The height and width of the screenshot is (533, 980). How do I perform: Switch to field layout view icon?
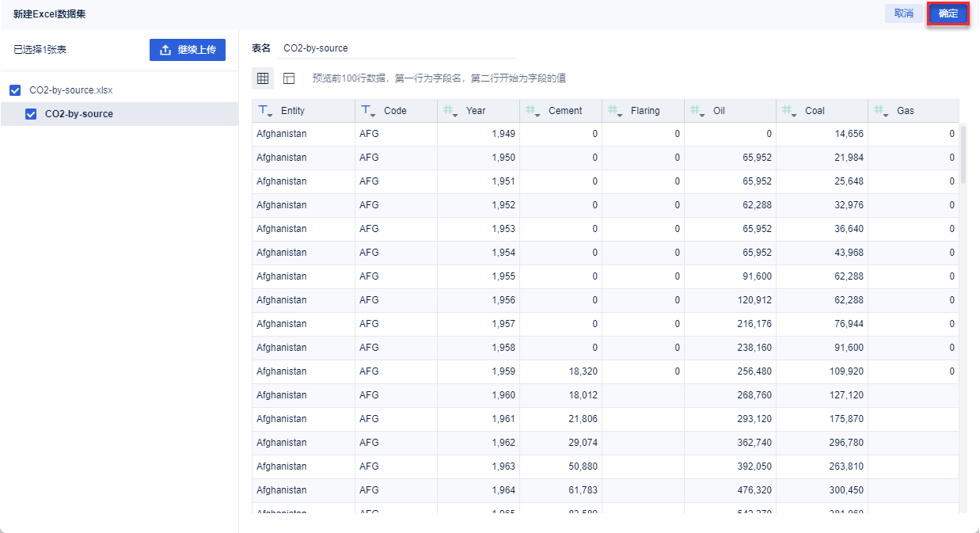pyautogui.click(x=289, y=78)
